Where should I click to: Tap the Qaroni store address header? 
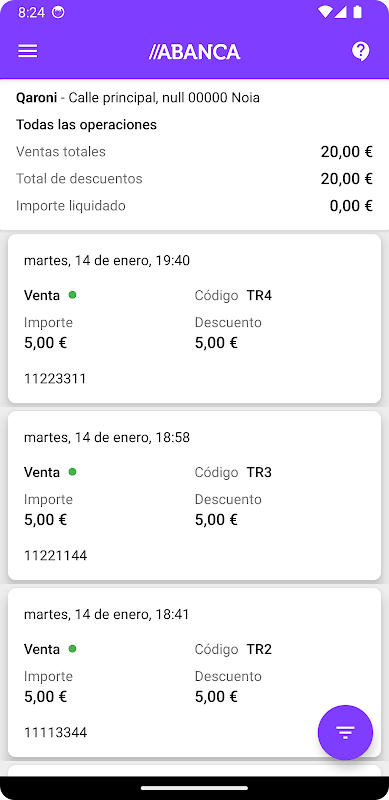click(138, 97)
